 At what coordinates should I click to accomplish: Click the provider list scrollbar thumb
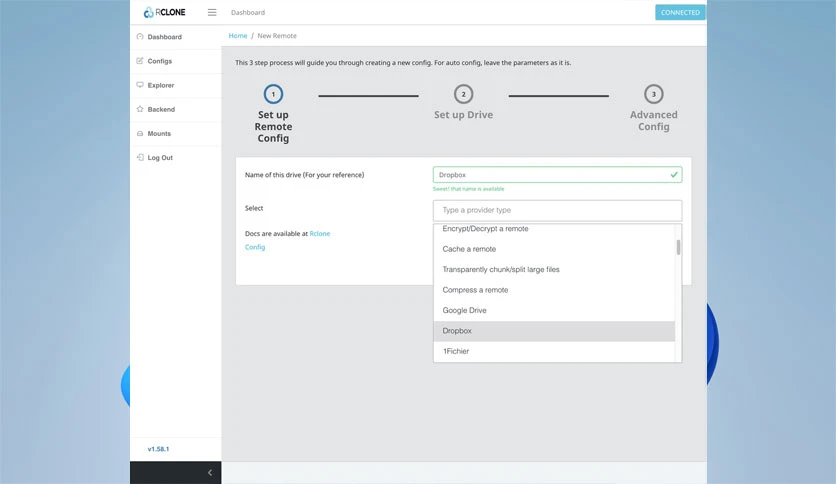click(x=678, y=247)
